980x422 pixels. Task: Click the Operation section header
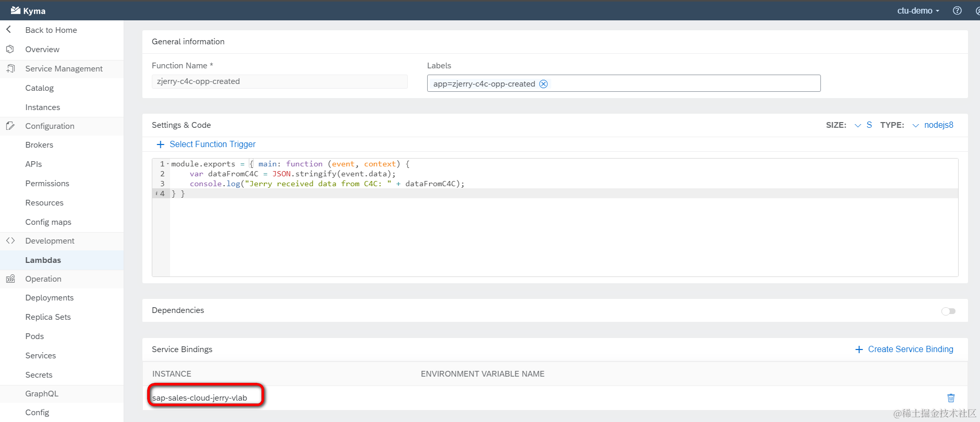[x=43, y=279]
